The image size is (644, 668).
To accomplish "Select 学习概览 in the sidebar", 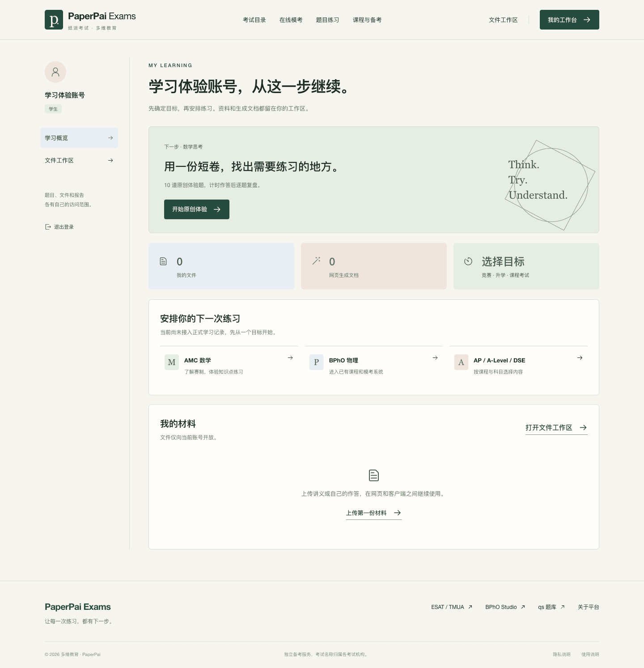I will [79, 138].
